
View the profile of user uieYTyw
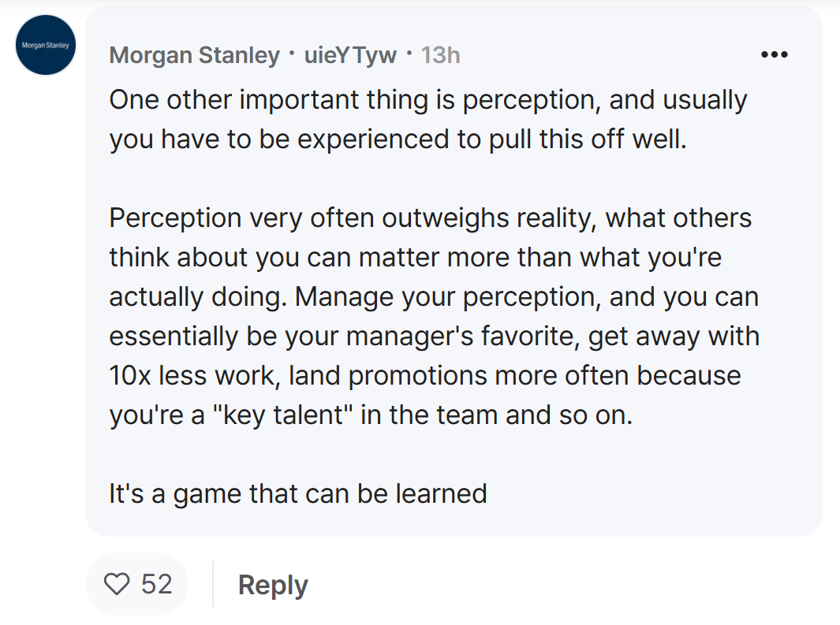(x=350, y=55)
